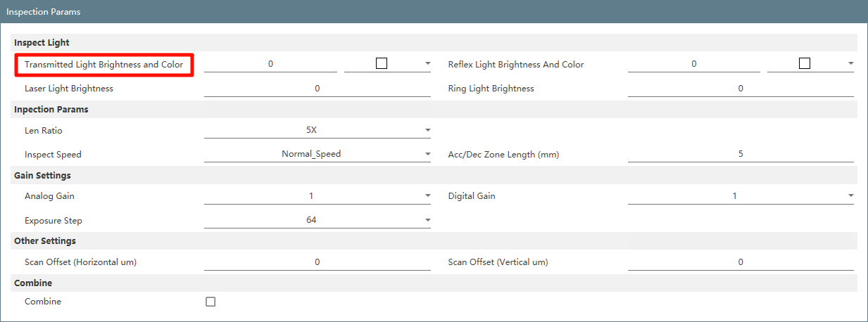The height and width of the screenshot is (322, 868).
Task: Click Scan Offset Horizontal input field
Action: 317,262
